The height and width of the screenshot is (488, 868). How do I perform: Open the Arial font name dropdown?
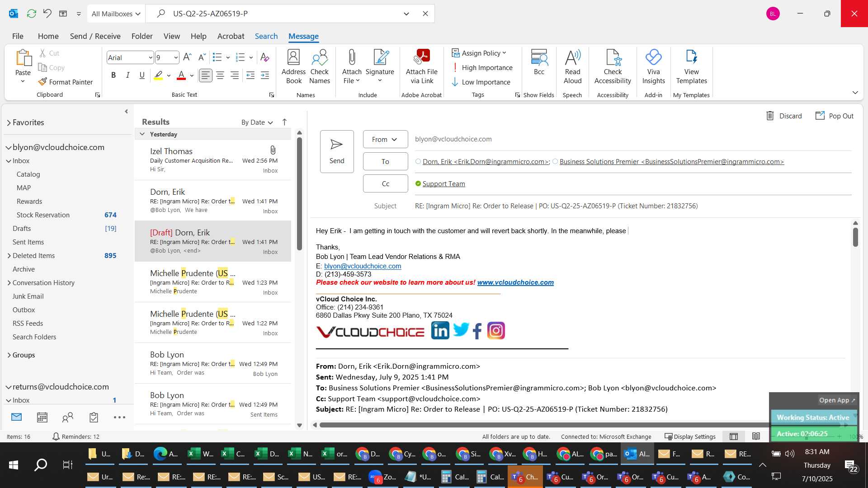(x=151, y=57)
